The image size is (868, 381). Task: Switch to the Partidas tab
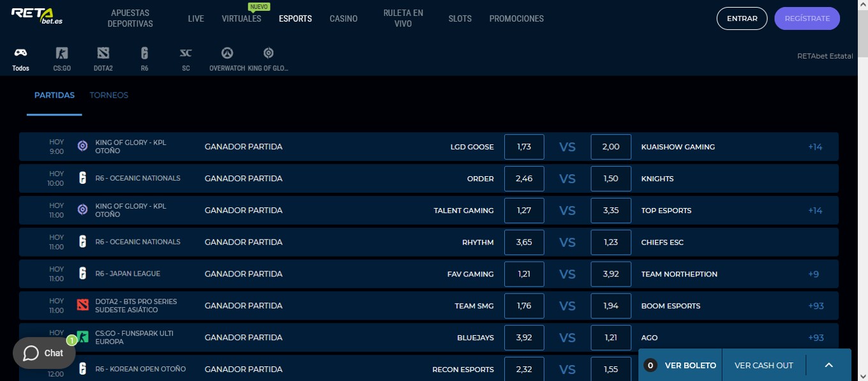click(x=54, y=95)
